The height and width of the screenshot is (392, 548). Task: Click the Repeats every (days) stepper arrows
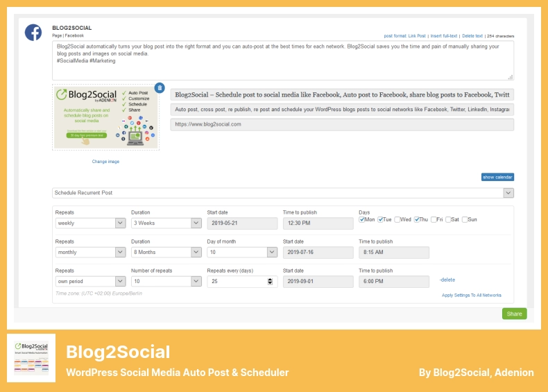(270, 282)
